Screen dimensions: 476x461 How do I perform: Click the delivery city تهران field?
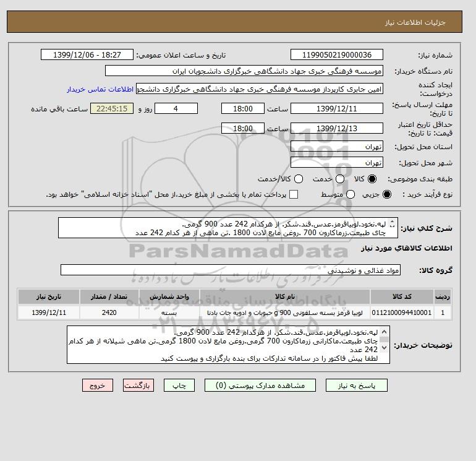(337, 163)
